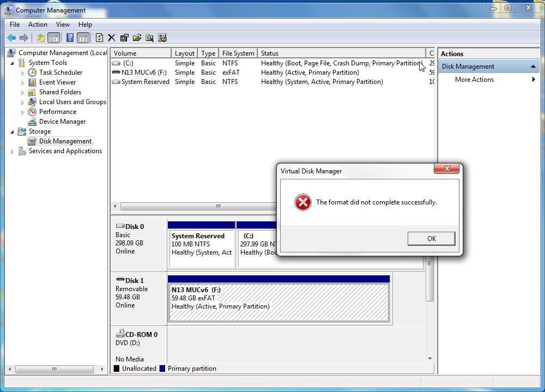Click the Back arrow toolbar icon
This screenshot has width=545, height=392.
[11, 38]
